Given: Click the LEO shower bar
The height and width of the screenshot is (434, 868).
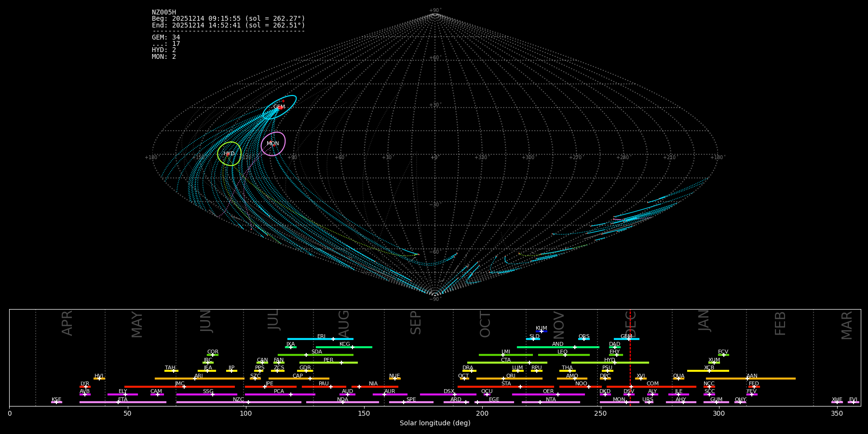Looking at the screenshot, I should [564, 355].
